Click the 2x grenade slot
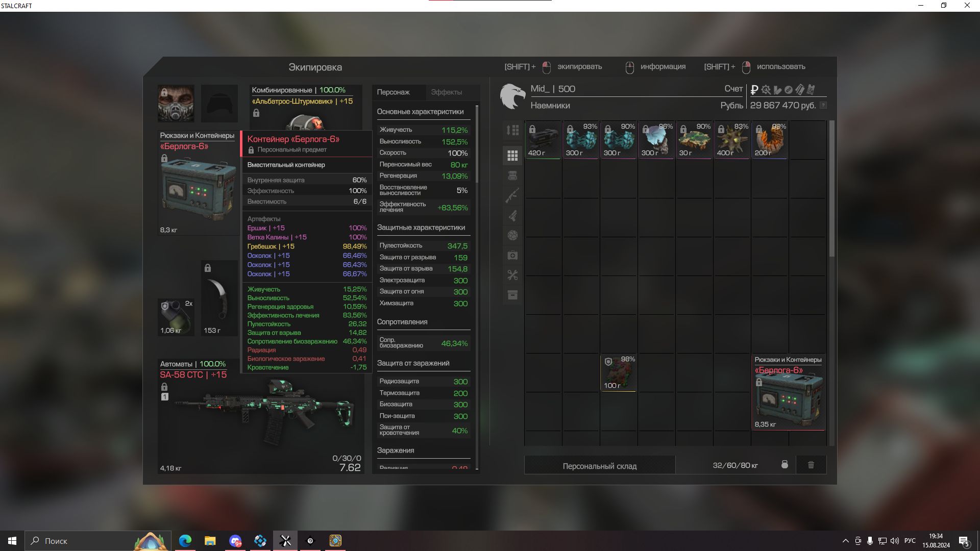 point(176,317)
